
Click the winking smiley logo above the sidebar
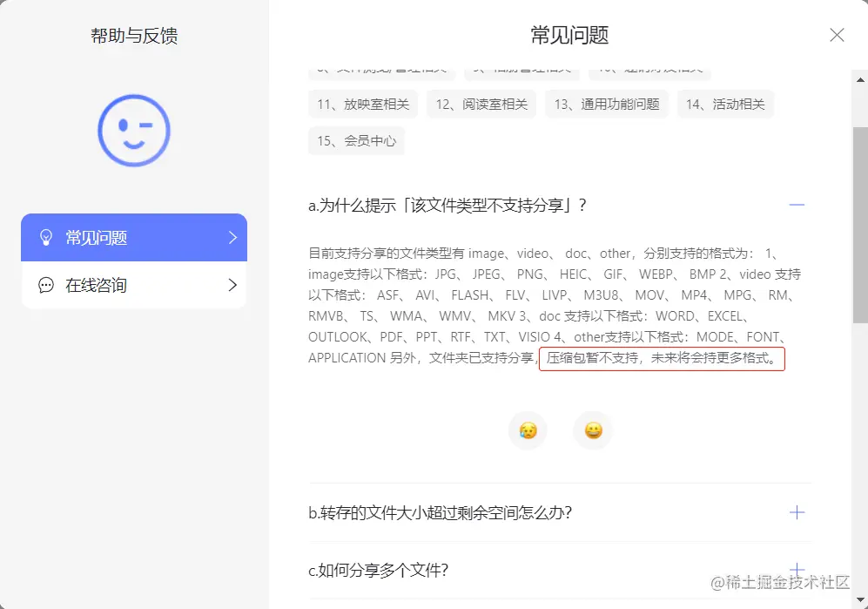tap(132, 130)
